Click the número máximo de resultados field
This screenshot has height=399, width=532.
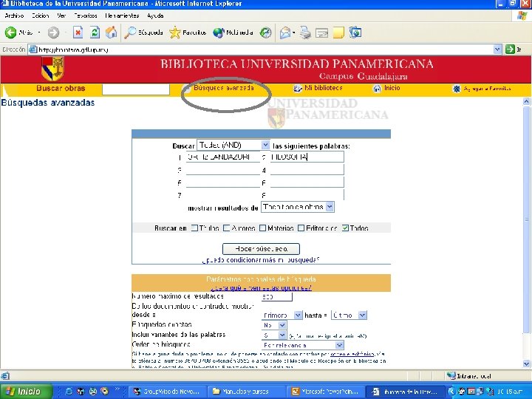[276, 297]
